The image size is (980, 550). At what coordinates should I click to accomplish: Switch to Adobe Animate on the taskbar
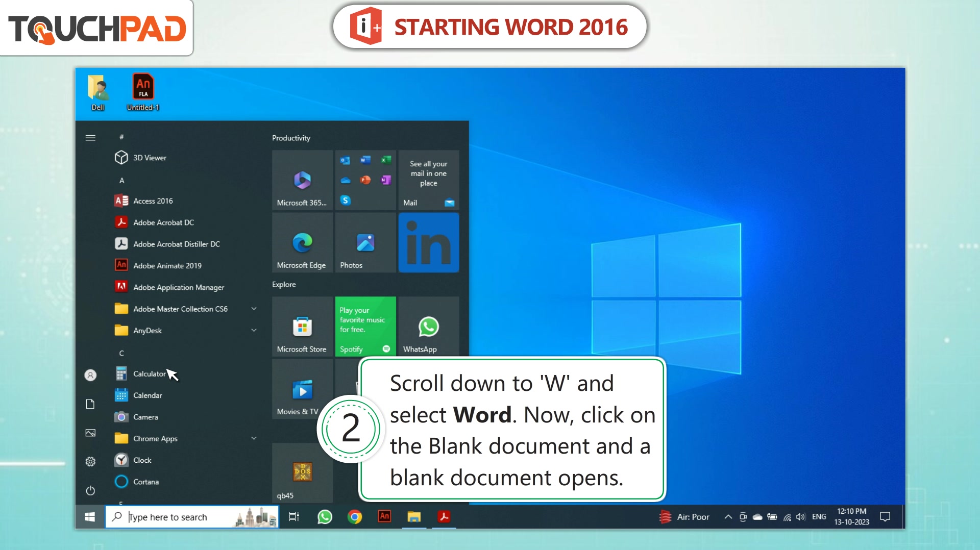point(384,517)
